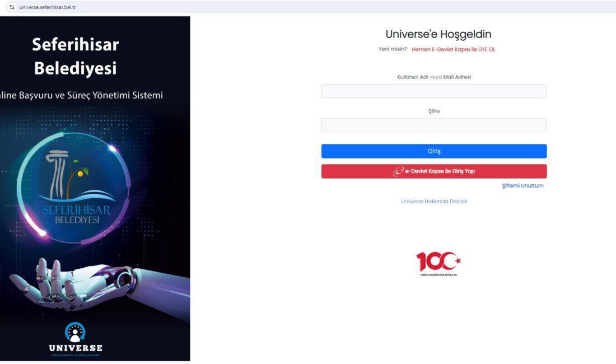Focus the Kullanıcı Adı veya Mail Adresi field
The width and height of the screenshot is (616, 364).
tap(433, 91)
